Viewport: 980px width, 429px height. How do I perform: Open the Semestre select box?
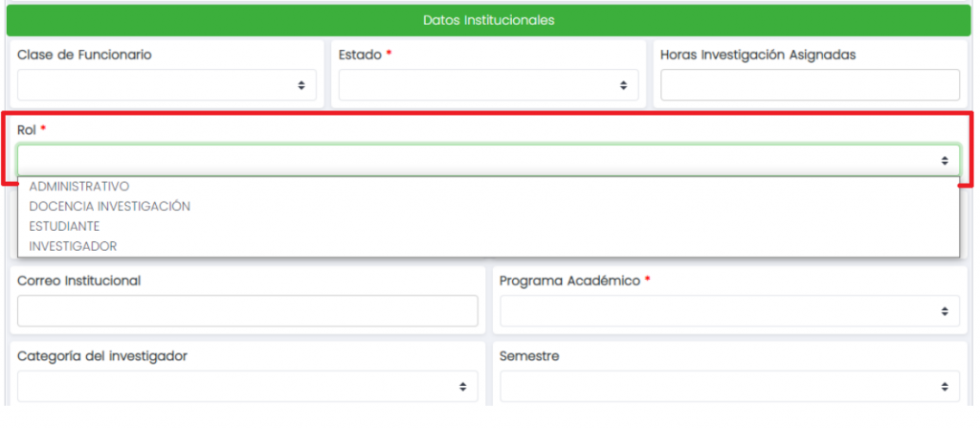718,387
